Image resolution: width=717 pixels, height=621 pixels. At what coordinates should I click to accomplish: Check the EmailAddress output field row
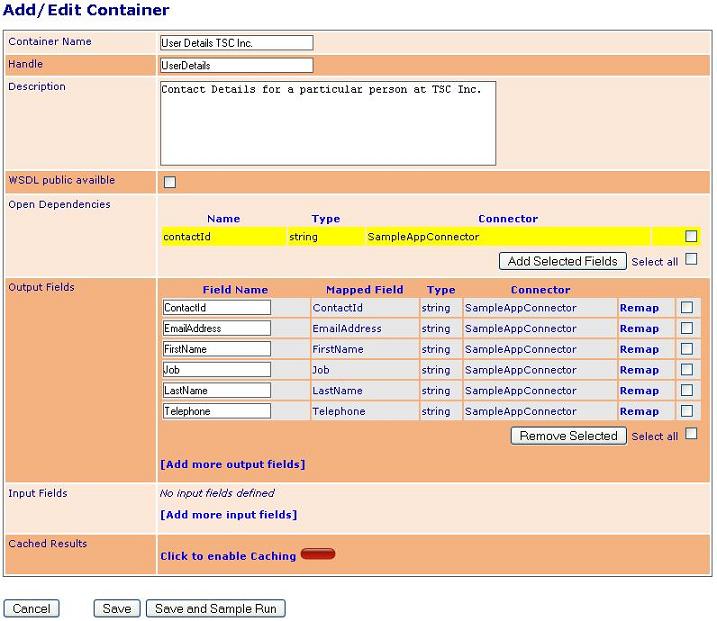[687, 328]
